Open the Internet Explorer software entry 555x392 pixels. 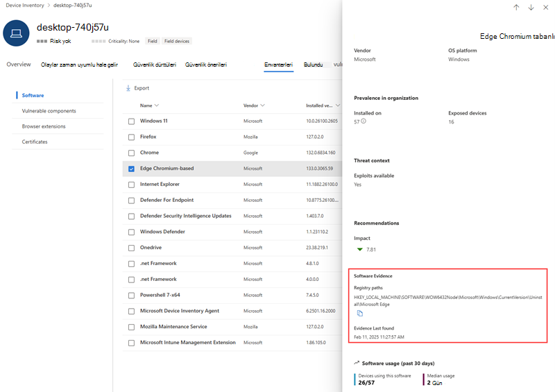pos(160,185)
